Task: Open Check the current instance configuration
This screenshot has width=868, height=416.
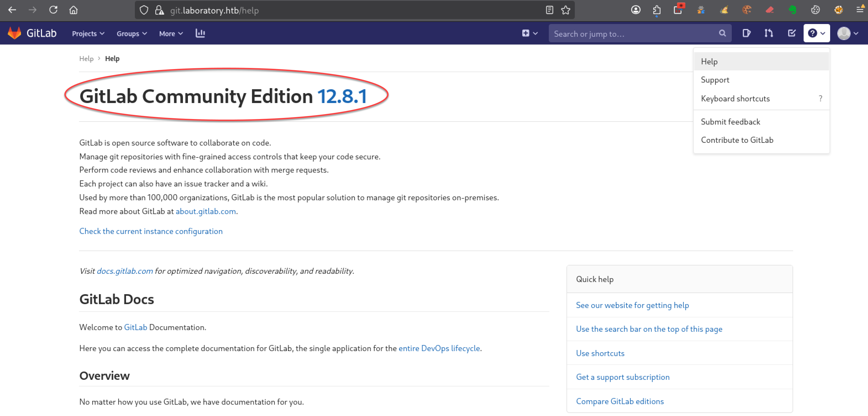Action: (x=151, y=231)
